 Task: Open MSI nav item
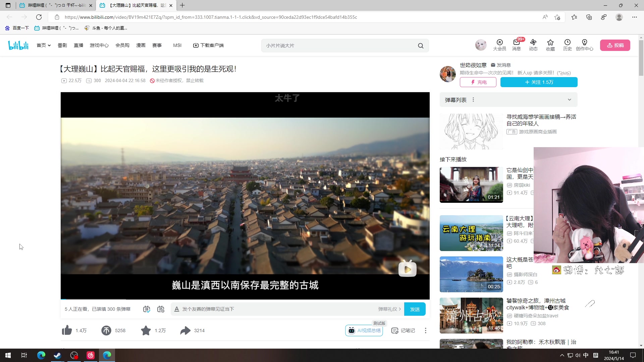point(177,45)
